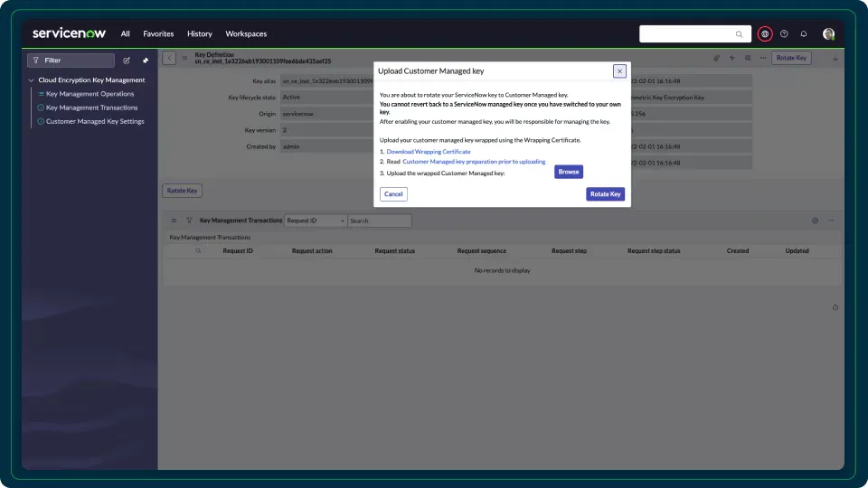The image size is (868, 488).
Task: Click the personalize form settings icon
Action: (748, 58)
